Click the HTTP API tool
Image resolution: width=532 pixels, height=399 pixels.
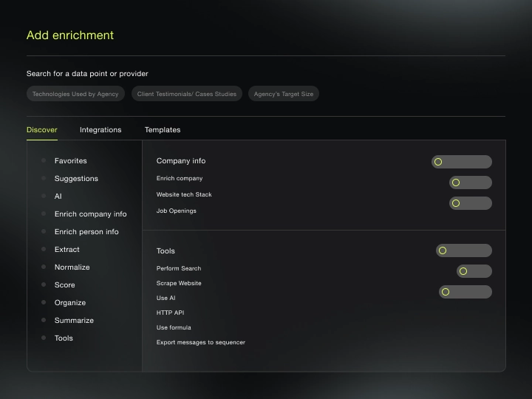coord(170,313)
